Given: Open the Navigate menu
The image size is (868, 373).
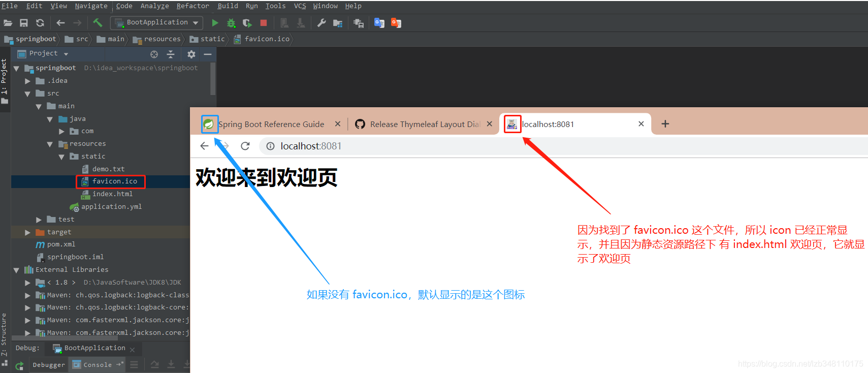Looking at the screenshot, I should click(x=91, y=6).
